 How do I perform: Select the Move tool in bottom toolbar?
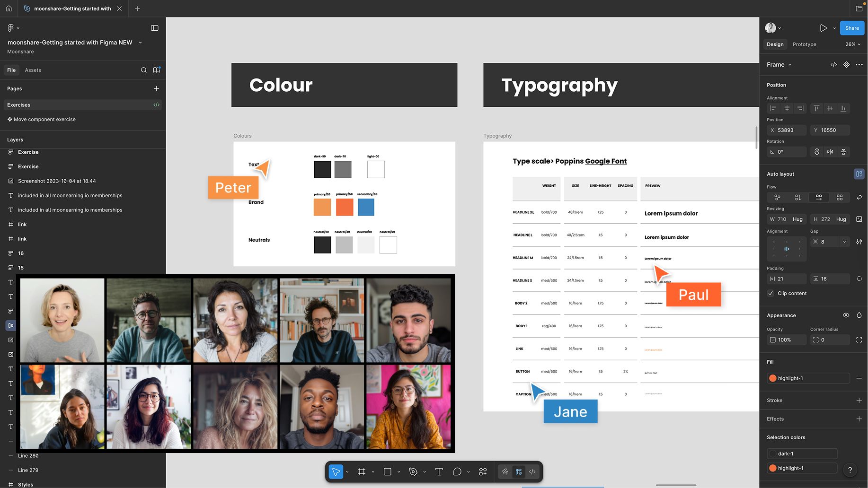point(336,471)
